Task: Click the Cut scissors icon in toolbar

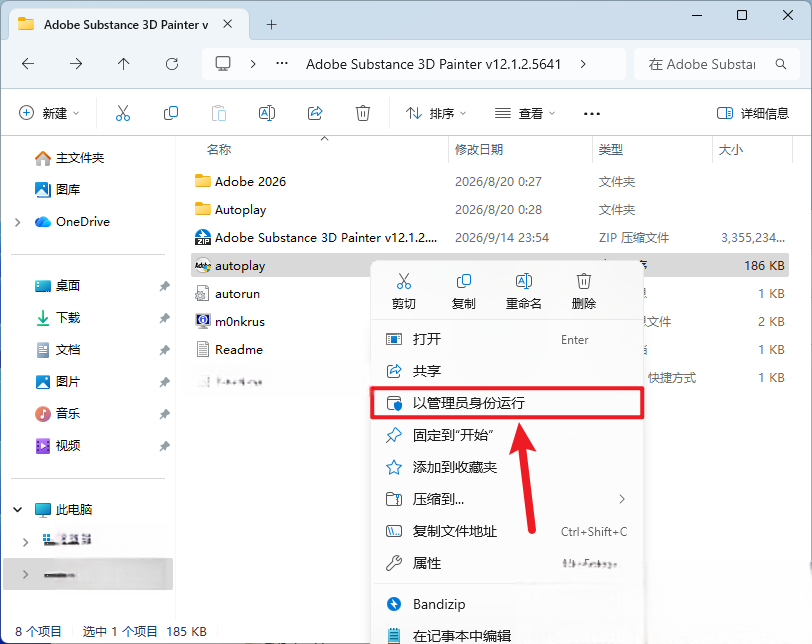Action: (123, 113)
